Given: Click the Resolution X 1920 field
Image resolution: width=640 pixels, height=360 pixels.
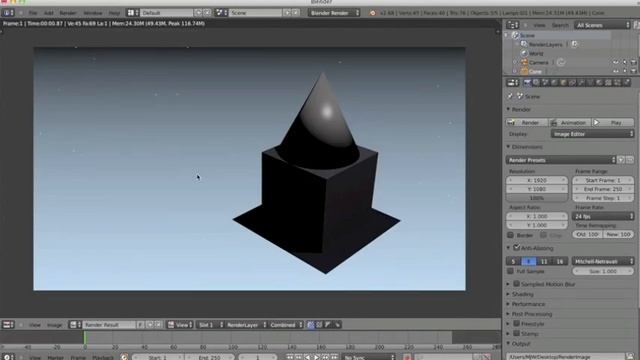Looking at the screenshot, I should pyautogui.click(x=537, y=180).
